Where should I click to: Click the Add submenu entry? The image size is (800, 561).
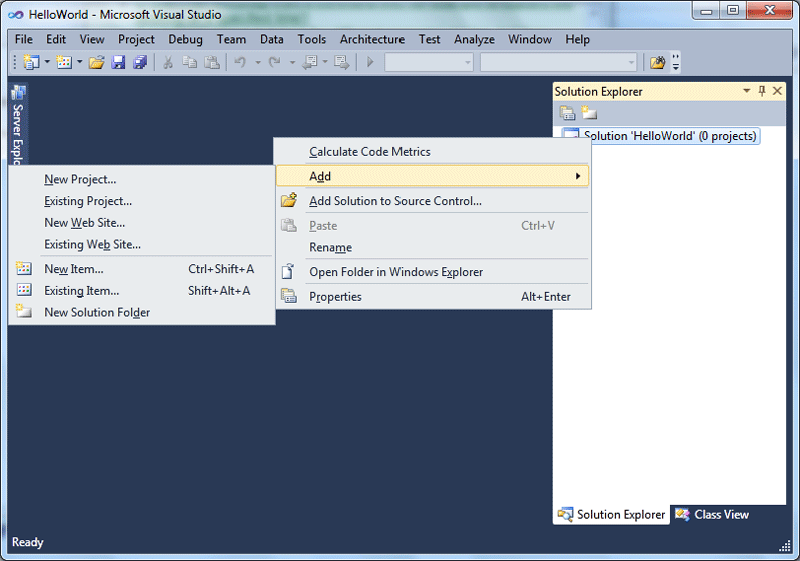[x=433, y=176]
